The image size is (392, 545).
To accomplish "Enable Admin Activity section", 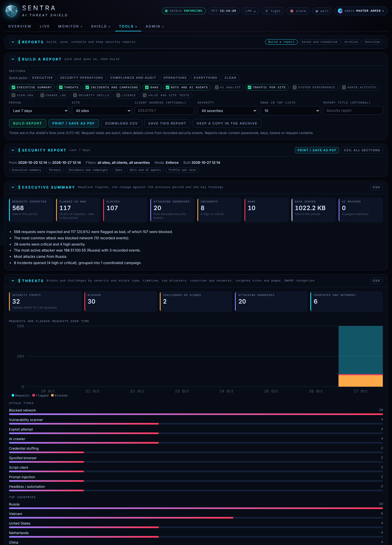I will click(344, 87).
